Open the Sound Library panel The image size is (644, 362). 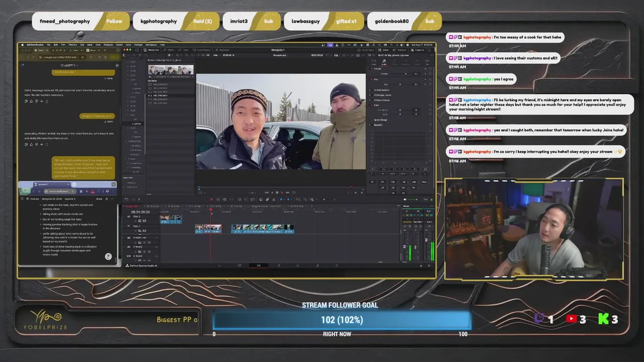tap(201, 50)
